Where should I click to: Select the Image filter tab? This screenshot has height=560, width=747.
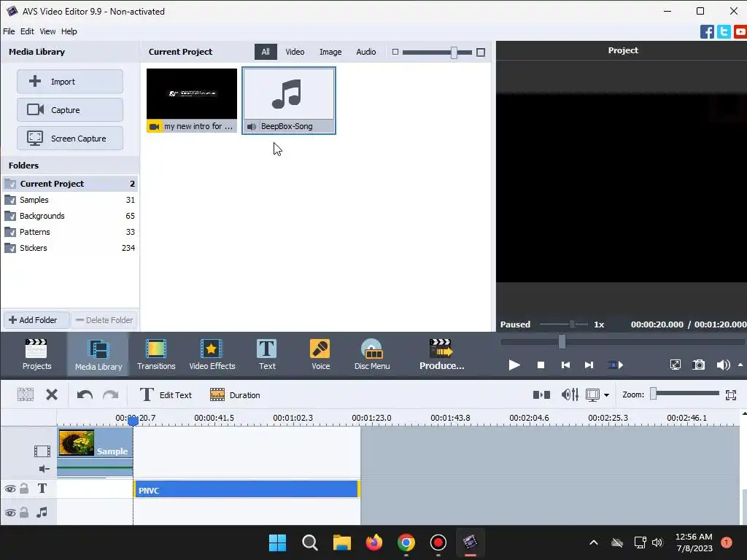coord(330,52)
